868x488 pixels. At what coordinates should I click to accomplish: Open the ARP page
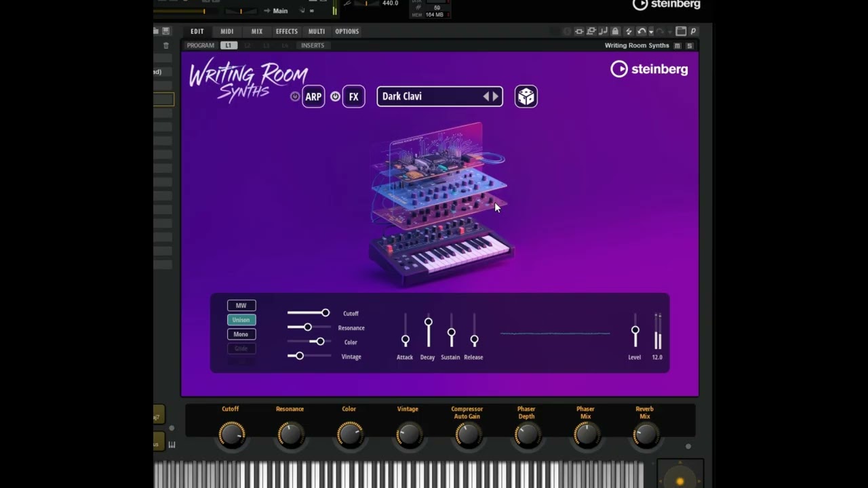click(x=313, y=96)
